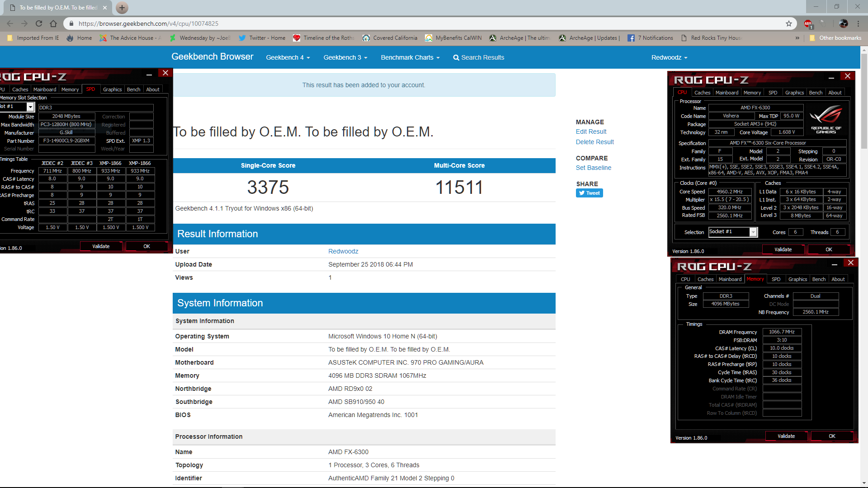Click Validate in the Memory CPU-Z window
Viewport: 868px width, 488px height.
point(786,436)
